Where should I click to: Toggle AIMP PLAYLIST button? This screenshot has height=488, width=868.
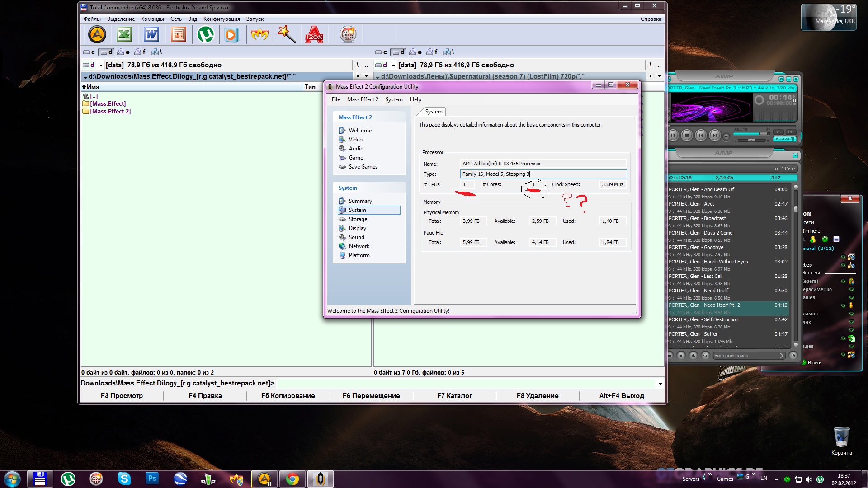pos(784,139)
